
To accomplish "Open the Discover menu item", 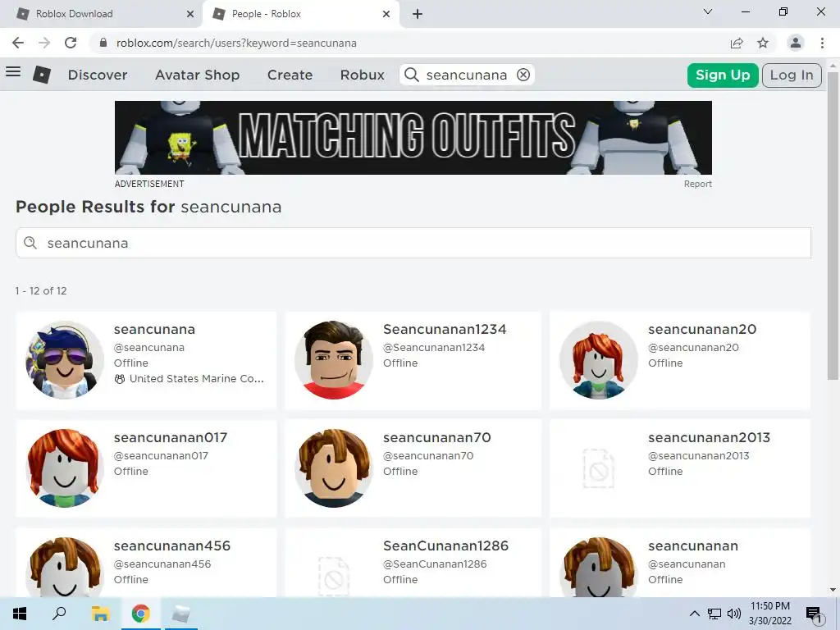I will (x=98, y=75).
